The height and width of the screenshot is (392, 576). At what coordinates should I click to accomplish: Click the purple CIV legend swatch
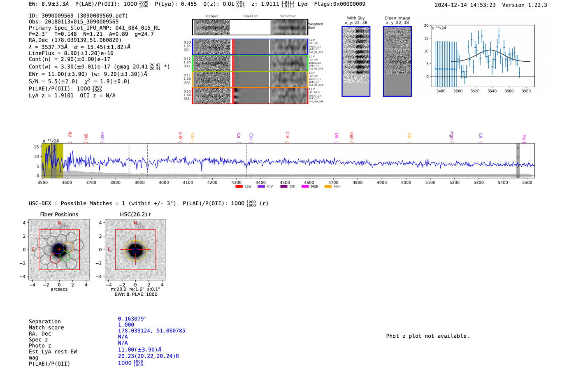[261, 186]
